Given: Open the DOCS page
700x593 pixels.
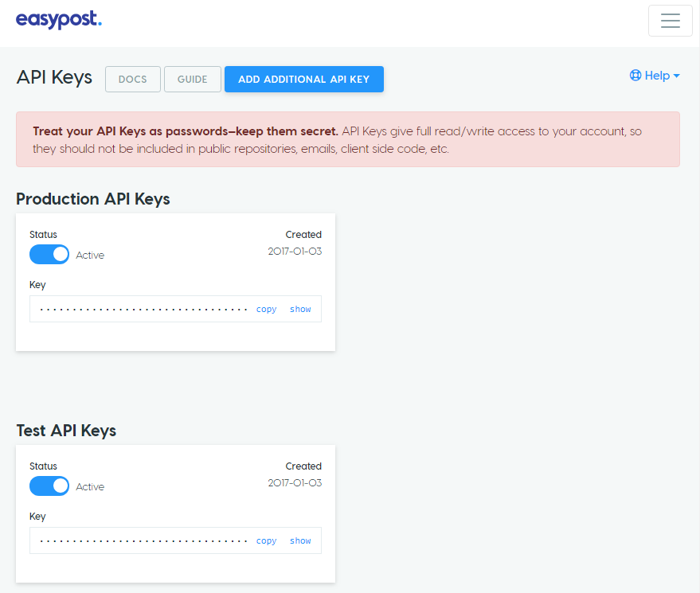Looking at the screenshot, I should pos(132,80).
